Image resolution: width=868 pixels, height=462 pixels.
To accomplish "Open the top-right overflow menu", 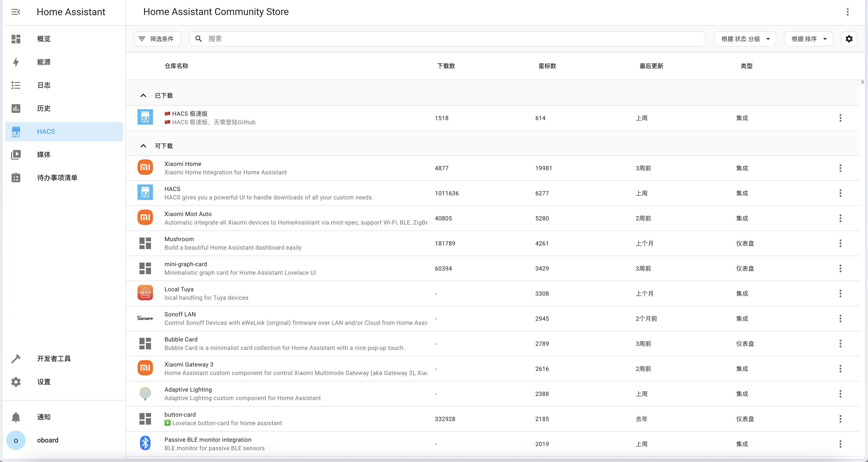I will pos(847,12).
